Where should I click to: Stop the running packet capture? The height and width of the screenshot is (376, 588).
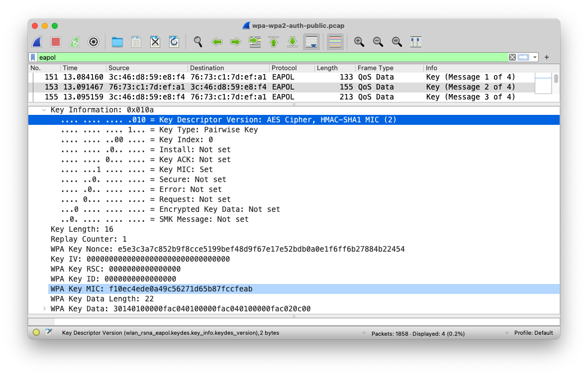[56, 42]
